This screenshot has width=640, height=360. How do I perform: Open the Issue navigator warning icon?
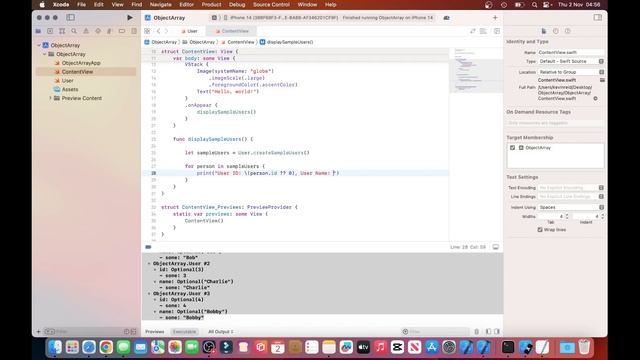click(86, 31)
